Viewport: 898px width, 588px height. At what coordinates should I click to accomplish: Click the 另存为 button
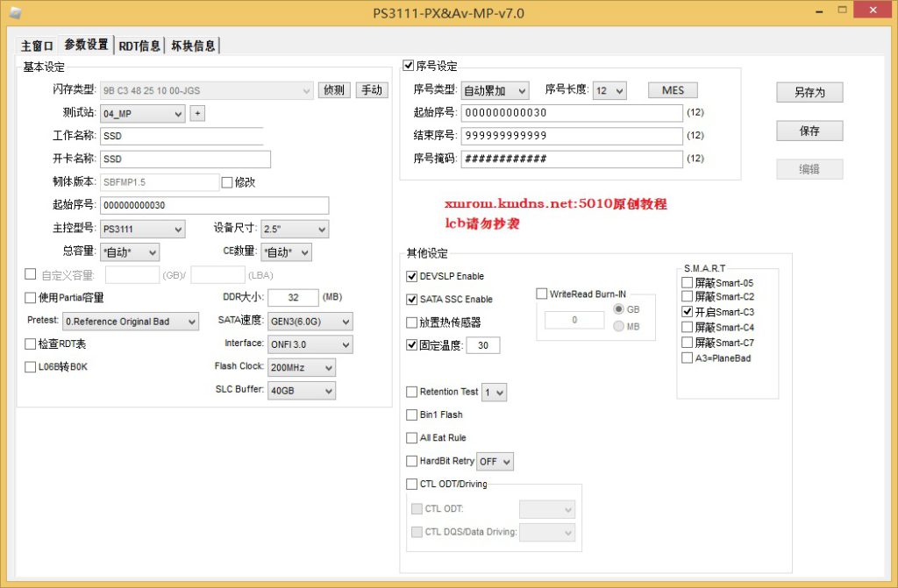[809, 92]
